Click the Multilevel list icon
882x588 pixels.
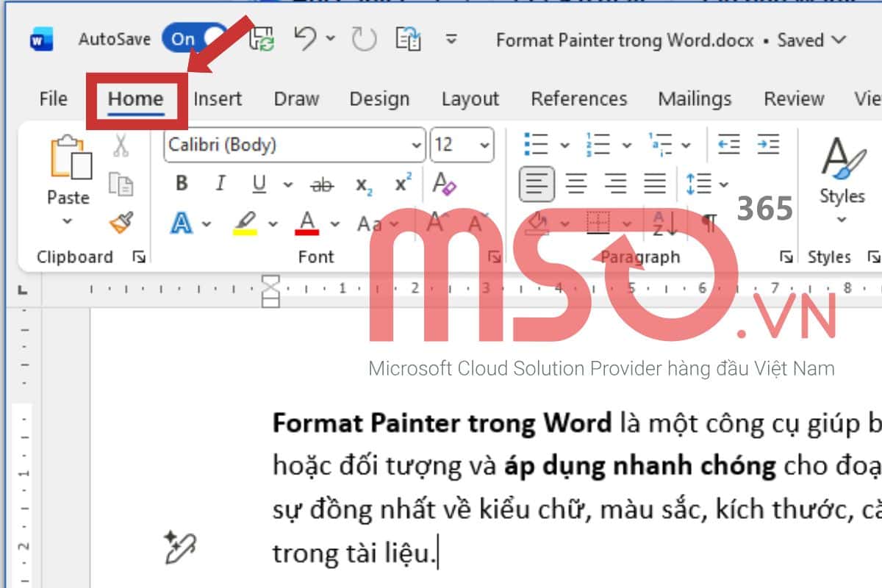point(660,144)
